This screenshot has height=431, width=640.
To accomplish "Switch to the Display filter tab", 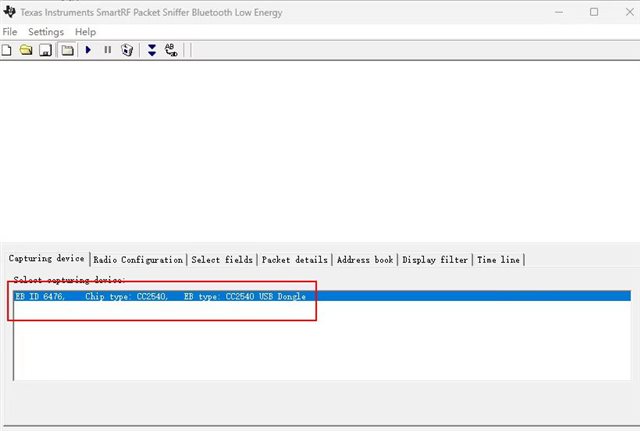I will click(435, 260).
